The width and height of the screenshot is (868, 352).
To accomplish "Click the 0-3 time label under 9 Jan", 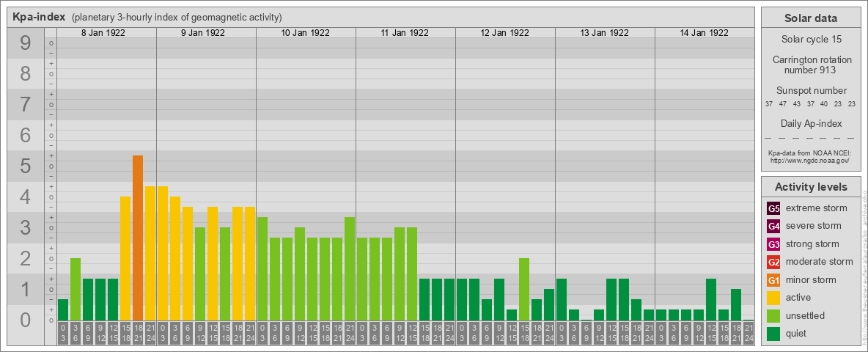I will [x=163, y=334].
